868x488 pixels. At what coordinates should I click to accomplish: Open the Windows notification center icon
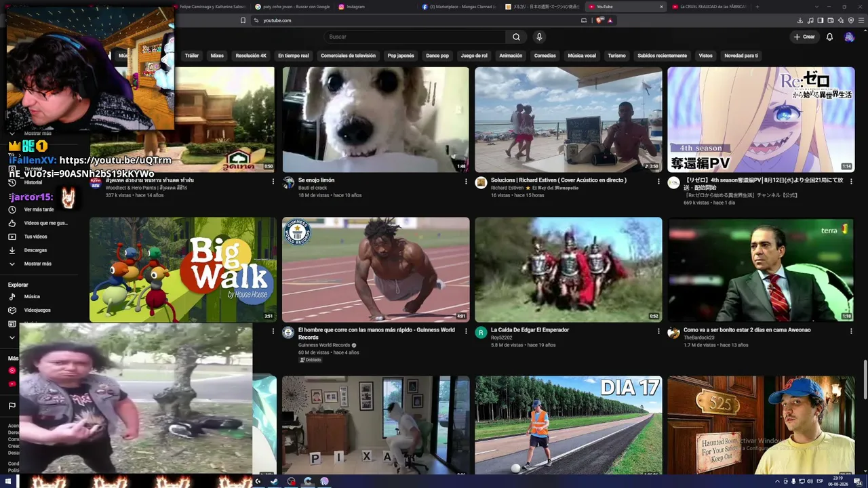tap(857, 481)
